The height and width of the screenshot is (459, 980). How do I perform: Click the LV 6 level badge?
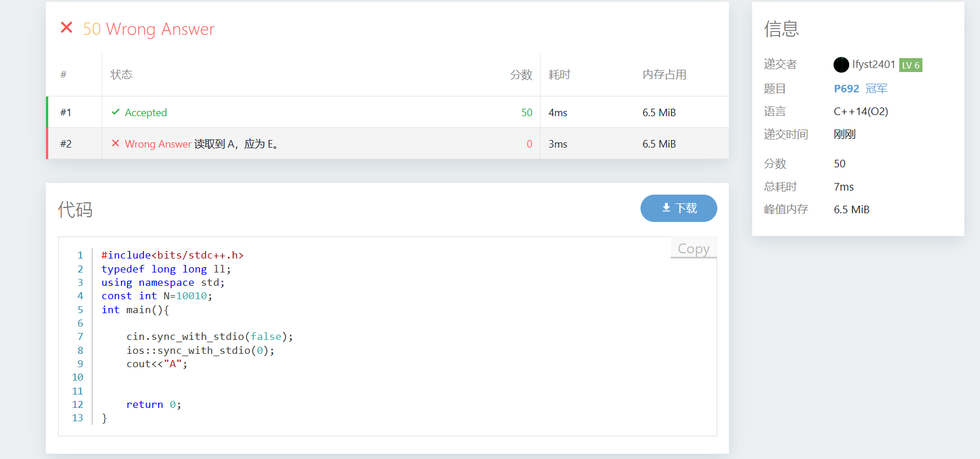point(910,65)
